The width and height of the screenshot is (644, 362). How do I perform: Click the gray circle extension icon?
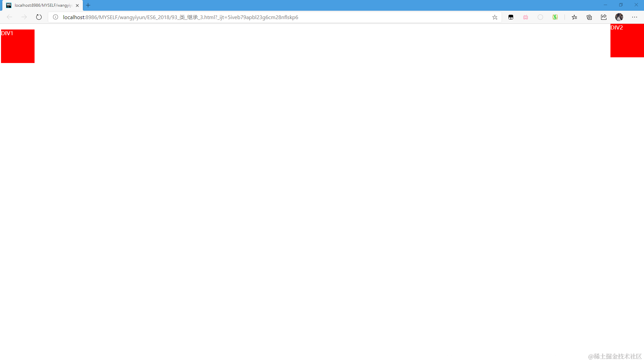540,17
